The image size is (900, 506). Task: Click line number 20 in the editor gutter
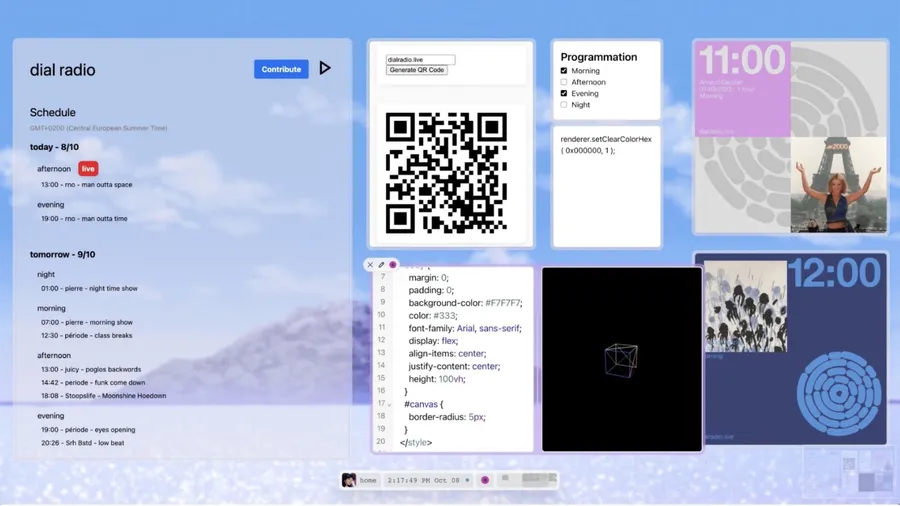point(381,442)
